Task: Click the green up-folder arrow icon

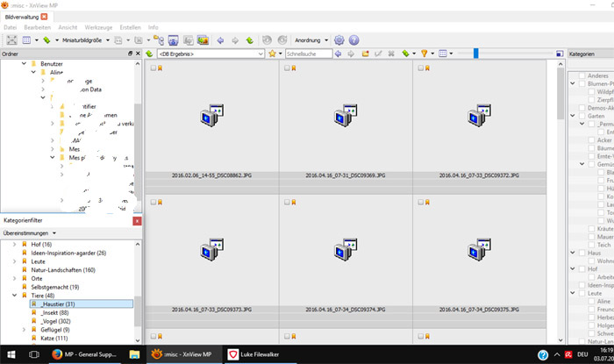Action: point(249,40)
